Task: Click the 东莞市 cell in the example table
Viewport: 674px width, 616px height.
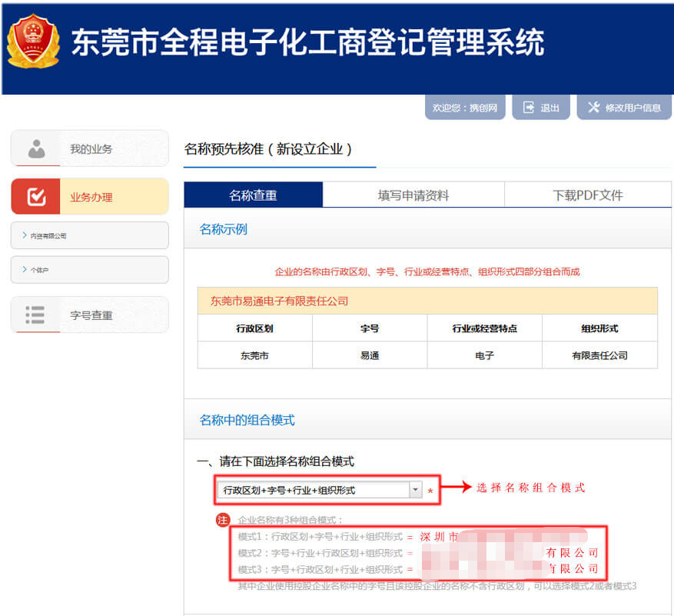Action: [x=254, y=355]
